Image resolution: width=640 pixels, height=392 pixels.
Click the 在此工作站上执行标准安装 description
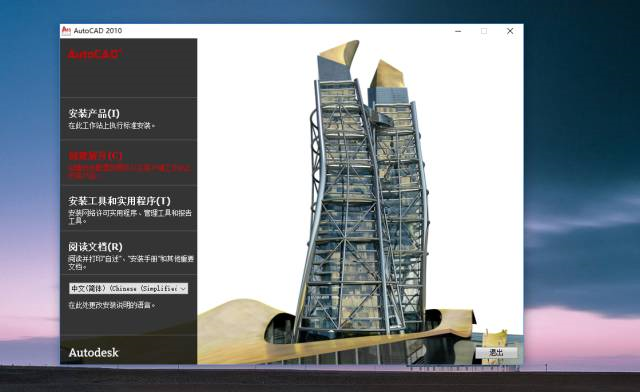pyautogui.click(x=111, y=126)
